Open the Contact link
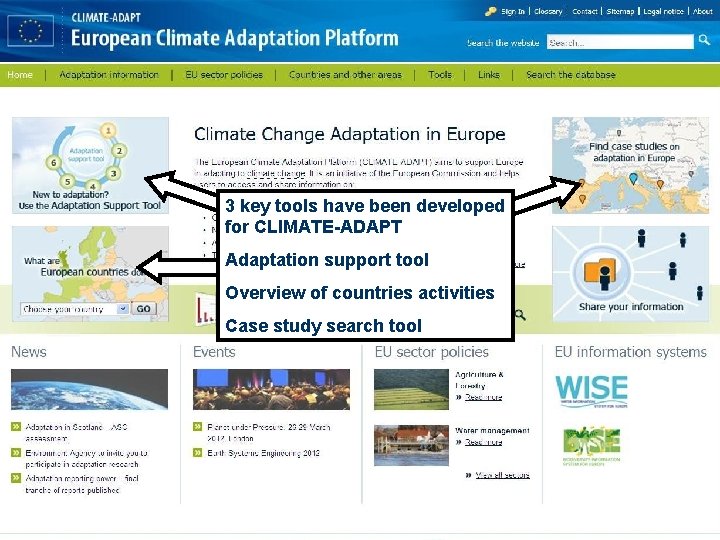The image size is (720, 540). pos(585,11)
